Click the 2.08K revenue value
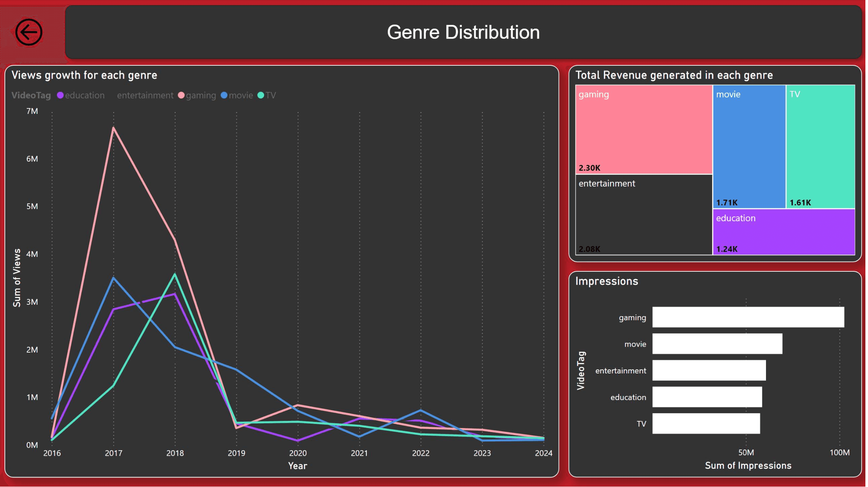 point(591,249)
